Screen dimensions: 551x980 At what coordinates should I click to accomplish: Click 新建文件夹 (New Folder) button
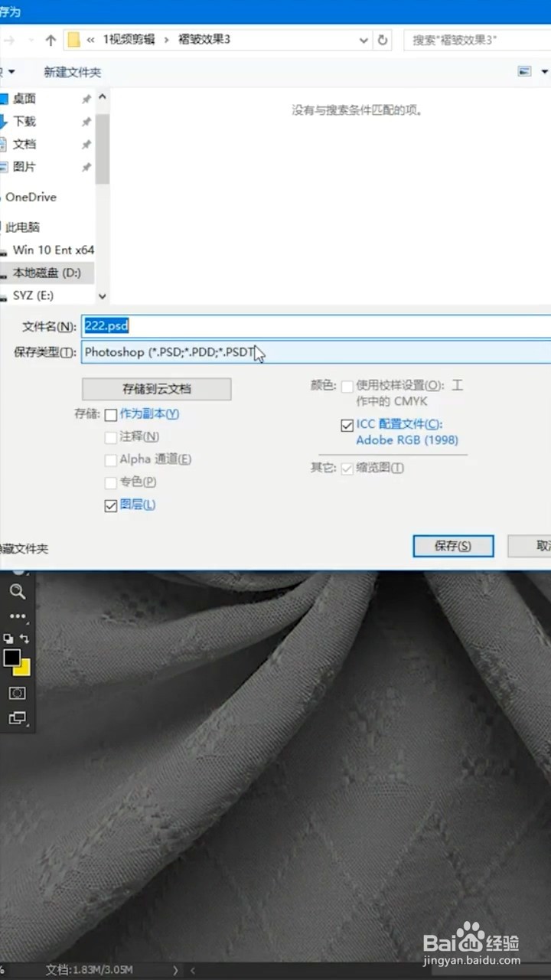click(x=72, y=72)
